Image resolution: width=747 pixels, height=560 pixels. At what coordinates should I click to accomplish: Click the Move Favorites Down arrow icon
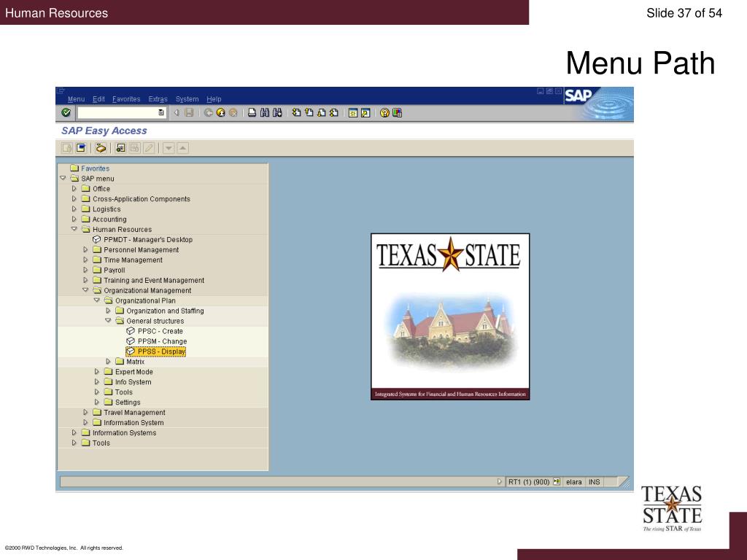pos(169,148)
